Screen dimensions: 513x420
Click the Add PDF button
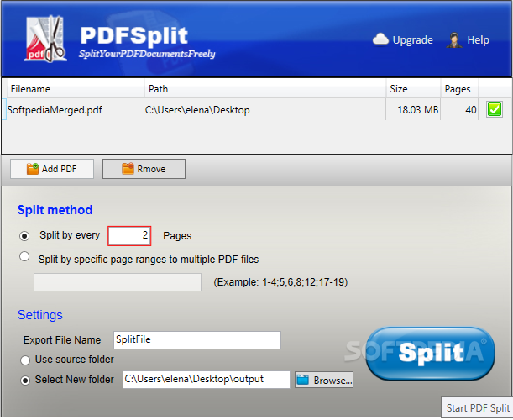(52, 169)
